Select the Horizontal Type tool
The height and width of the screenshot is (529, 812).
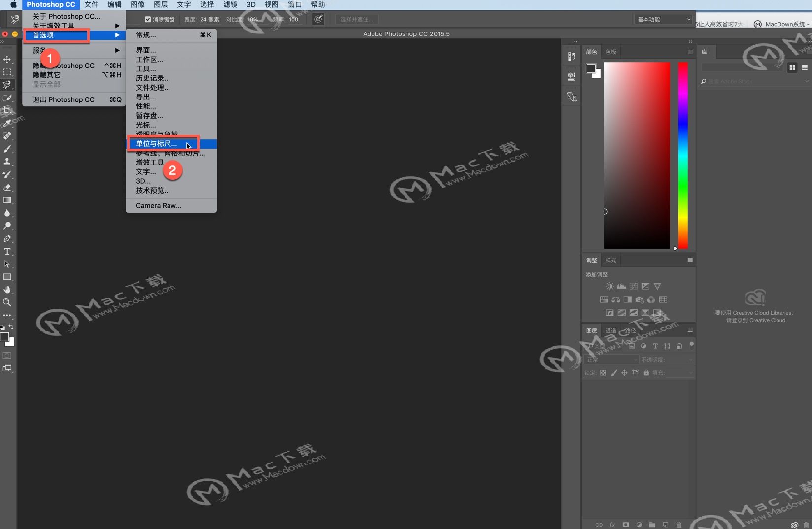point(7,251)
